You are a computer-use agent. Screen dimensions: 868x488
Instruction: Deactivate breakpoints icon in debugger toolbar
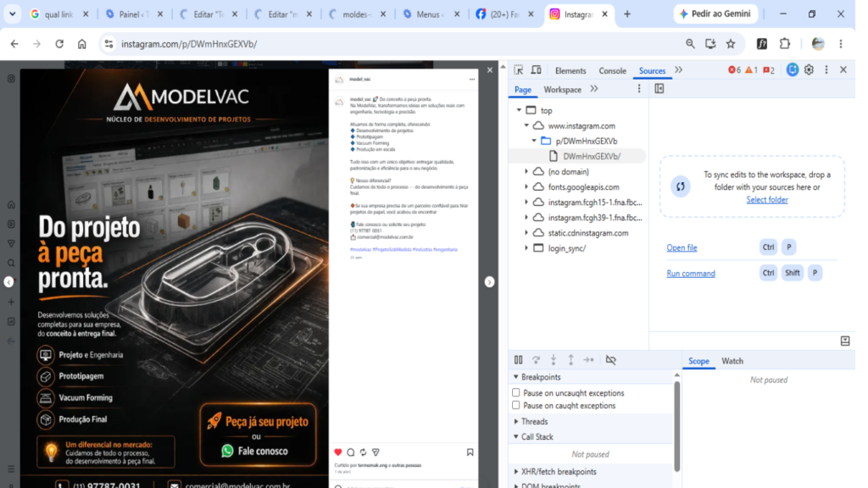coord(610,359)
